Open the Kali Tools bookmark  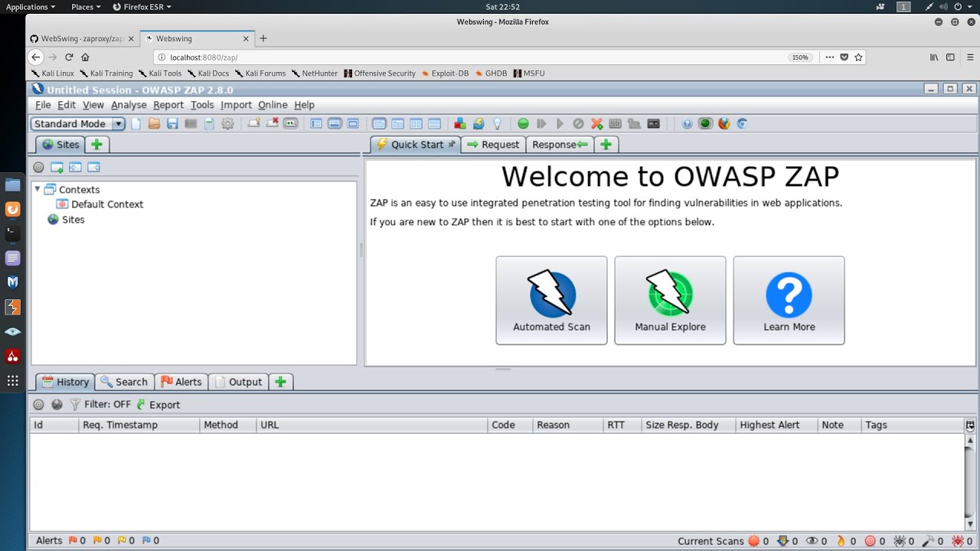[160, 73]
